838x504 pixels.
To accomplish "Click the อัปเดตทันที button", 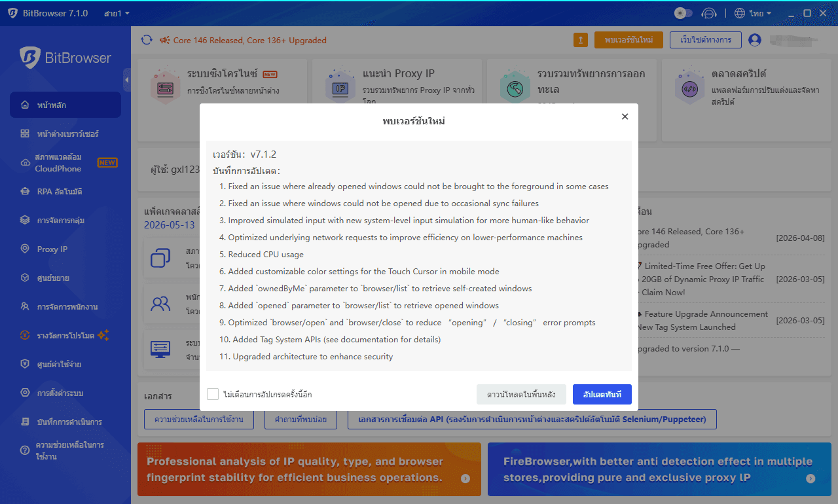I will coord(602,394).
